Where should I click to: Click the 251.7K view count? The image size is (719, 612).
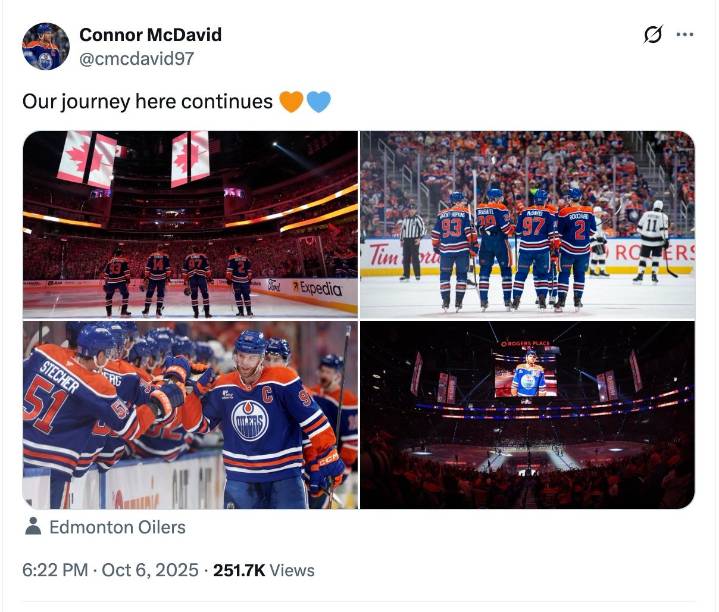pos(239,570)
